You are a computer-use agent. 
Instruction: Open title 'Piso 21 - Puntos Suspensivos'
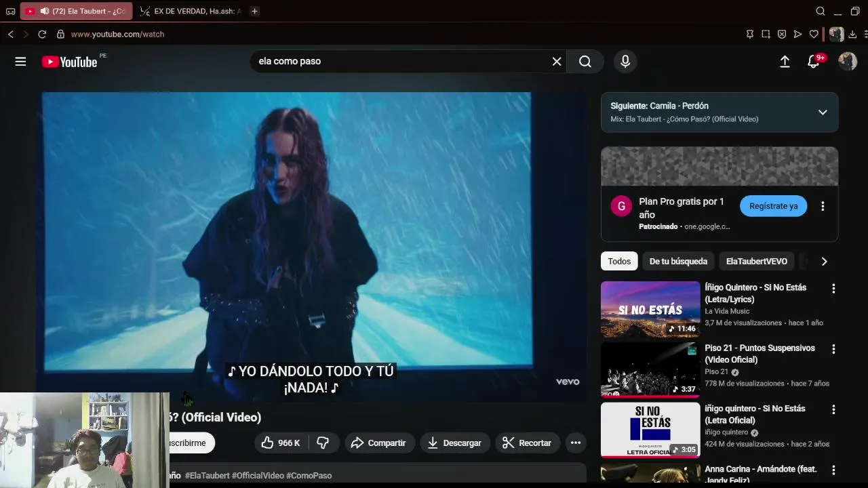coord(759,354)
